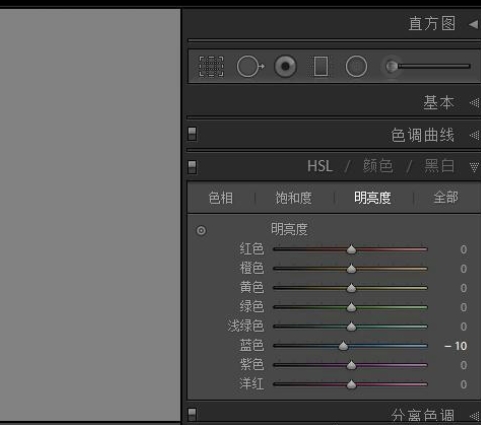Select the Graduated Filter tool

[x=321, y=66]
